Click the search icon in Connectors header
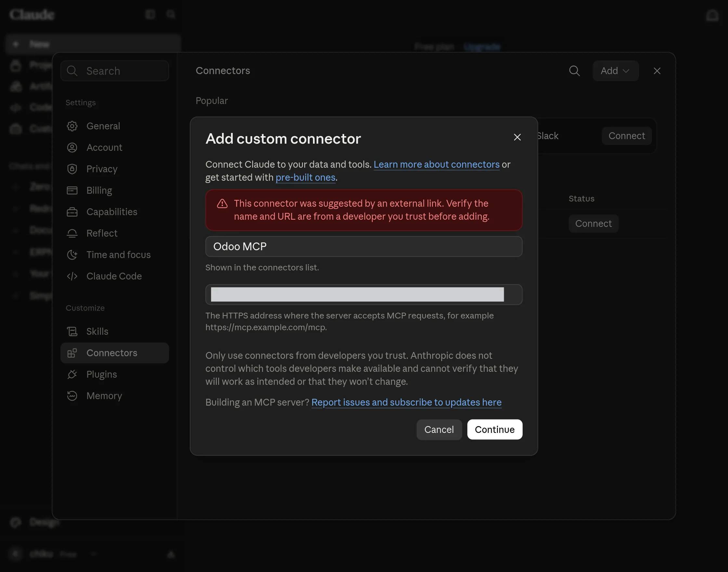This screenshot has height=572, width=728. [x=574, y=71]
